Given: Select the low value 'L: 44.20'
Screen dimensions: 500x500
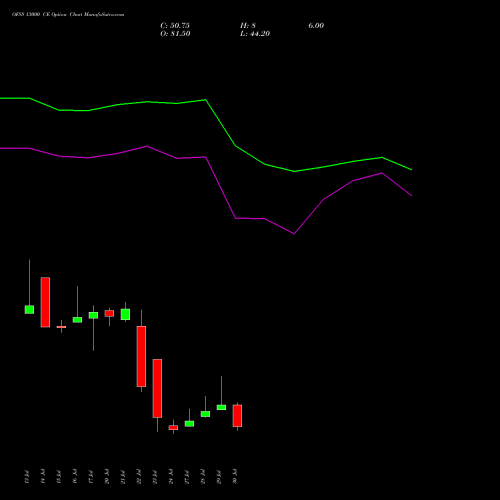Looking at the screenshot, I should coord(255,34).
